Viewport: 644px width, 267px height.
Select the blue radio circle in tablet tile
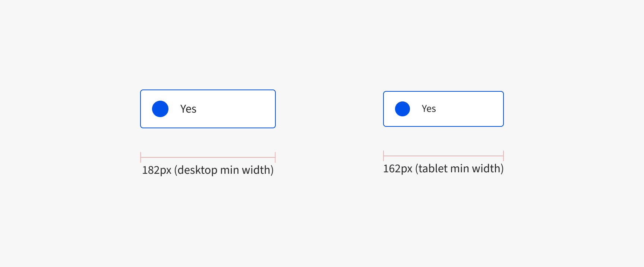(x=402, y=109)
